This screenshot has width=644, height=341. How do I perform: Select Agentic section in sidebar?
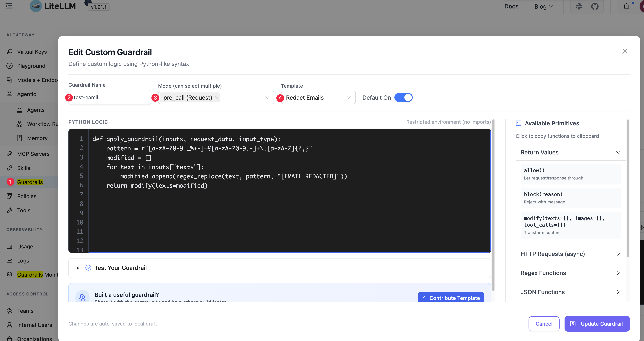[27, 94]
